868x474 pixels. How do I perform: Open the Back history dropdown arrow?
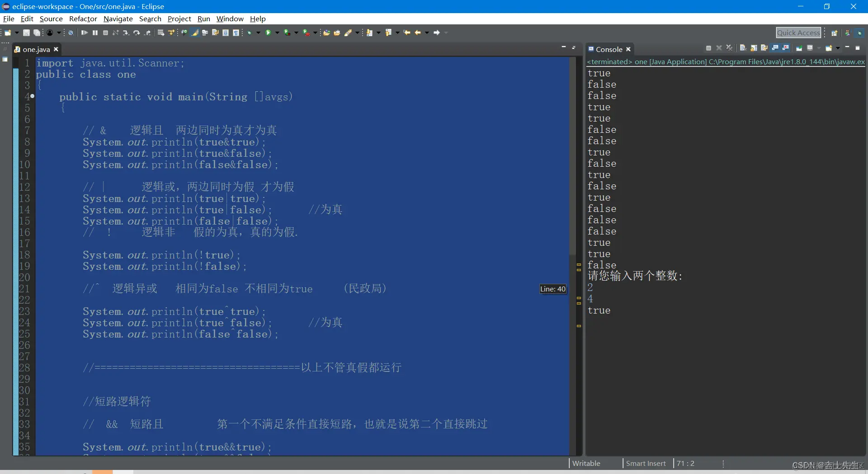pos(427,33)
